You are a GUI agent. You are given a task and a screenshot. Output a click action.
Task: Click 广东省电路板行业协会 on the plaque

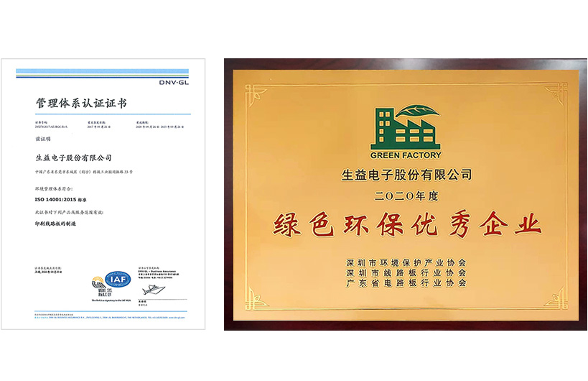coord(406,284)
